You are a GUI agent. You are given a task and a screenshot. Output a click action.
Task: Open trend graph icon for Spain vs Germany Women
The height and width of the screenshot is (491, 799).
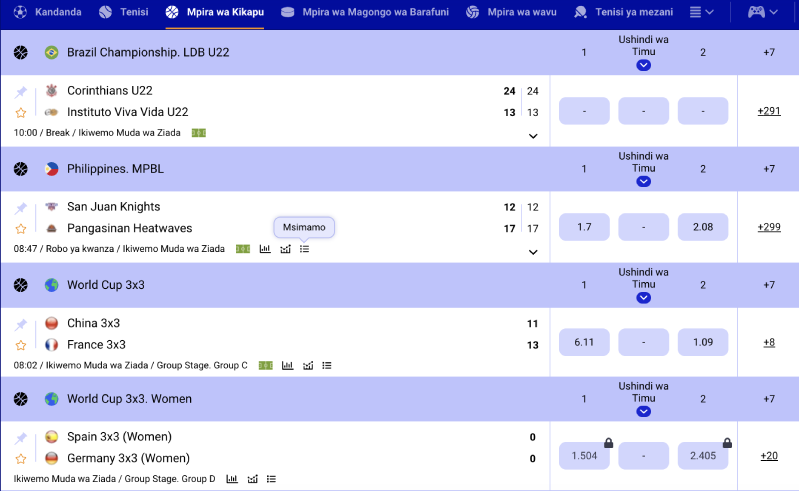(x=252, y=479)
